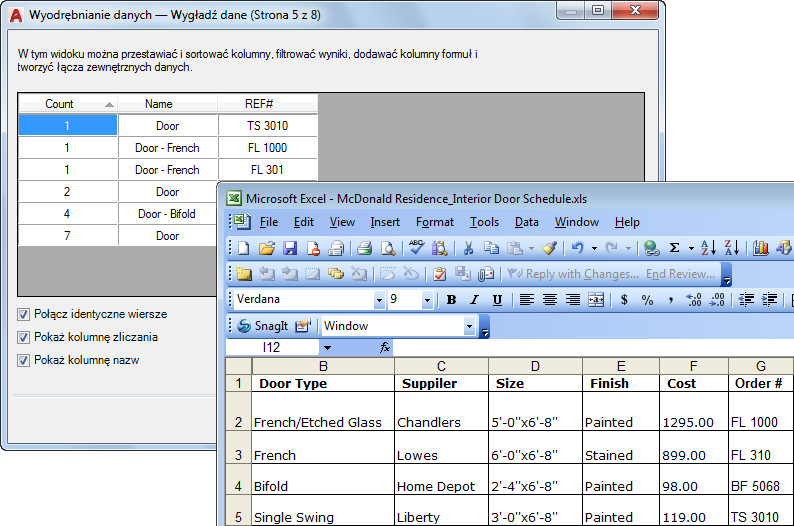Toggle Bold formatting in Excel
This screenshot has height=526, width=794.
click(451, 300)
